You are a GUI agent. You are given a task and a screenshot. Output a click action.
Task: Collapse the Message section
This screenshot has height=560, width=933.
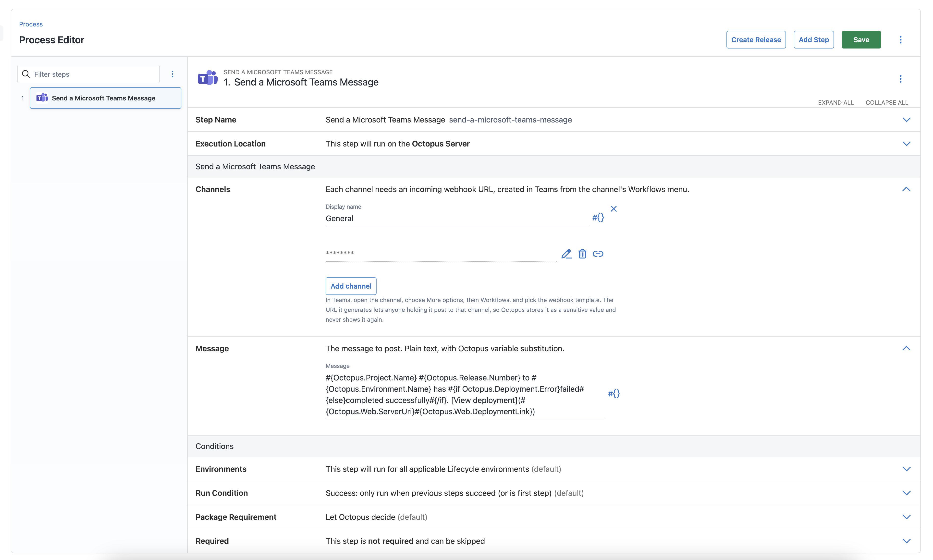coord(906,348)
